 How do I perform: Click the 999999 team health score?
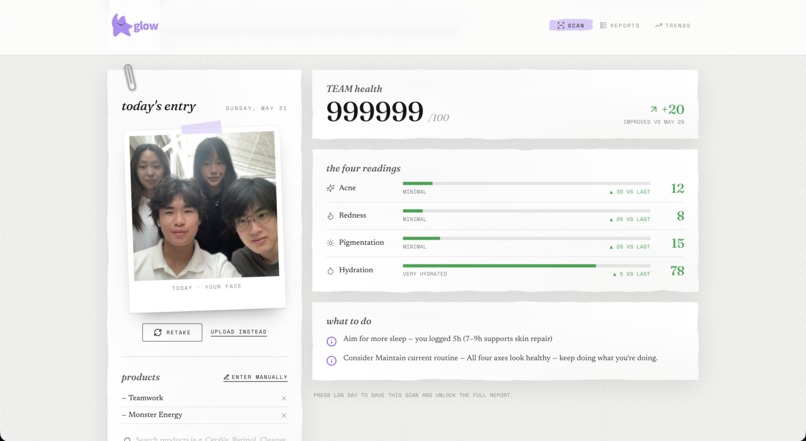click(375, 112)
